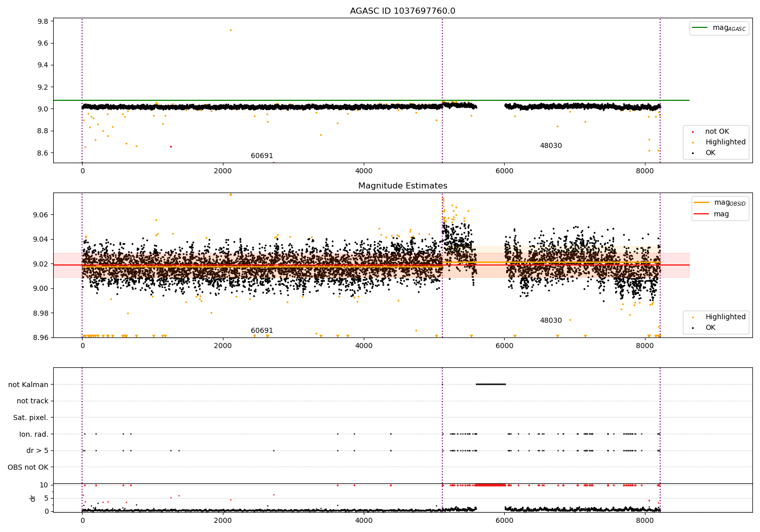Click the title 'AGASC ID 1037697760.0'
Viewport: 760px width, 532px height.
pyautogui.click(x=402, y=11)
